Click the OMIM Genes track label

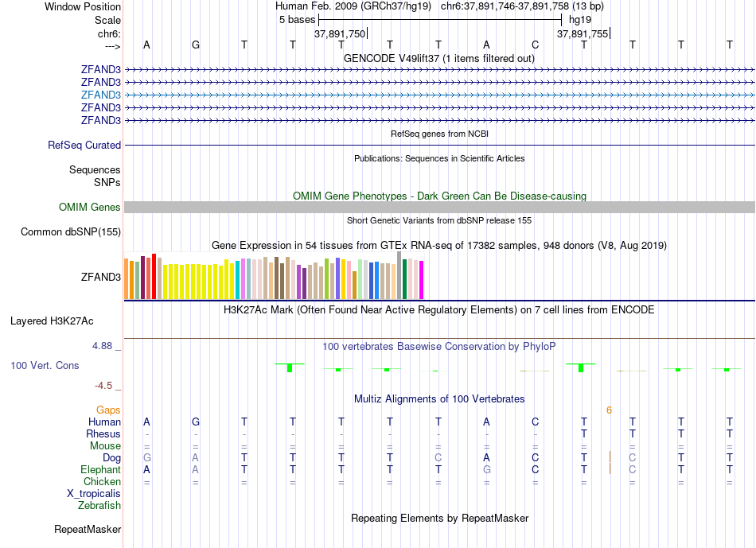(x=89, y=208)
